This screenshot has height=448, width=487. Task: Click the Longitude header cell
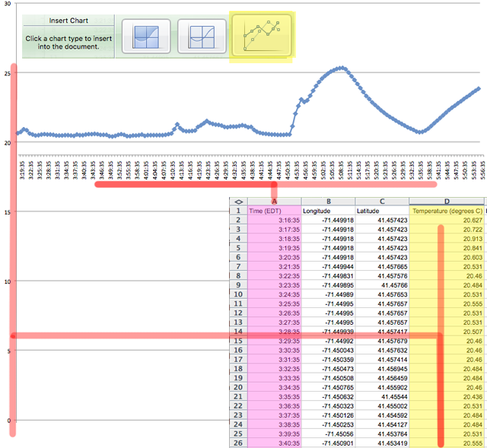pos(327,210)
